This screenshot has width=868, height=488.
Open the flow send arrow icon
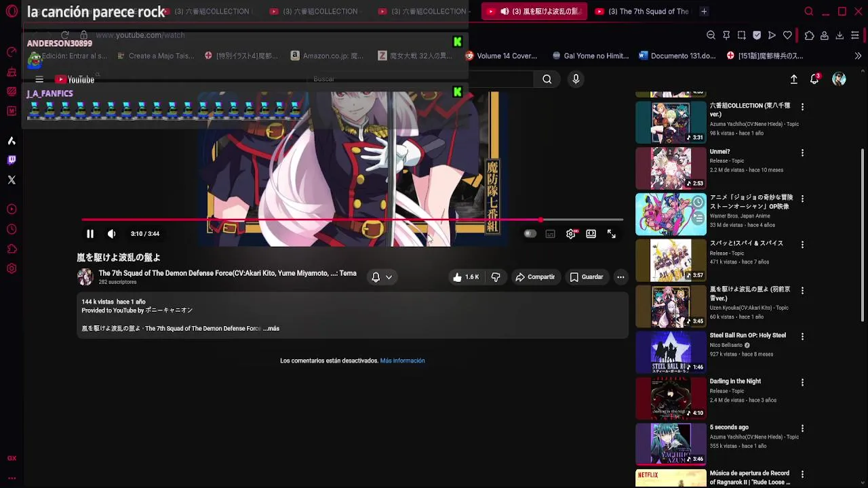point(772,35)
